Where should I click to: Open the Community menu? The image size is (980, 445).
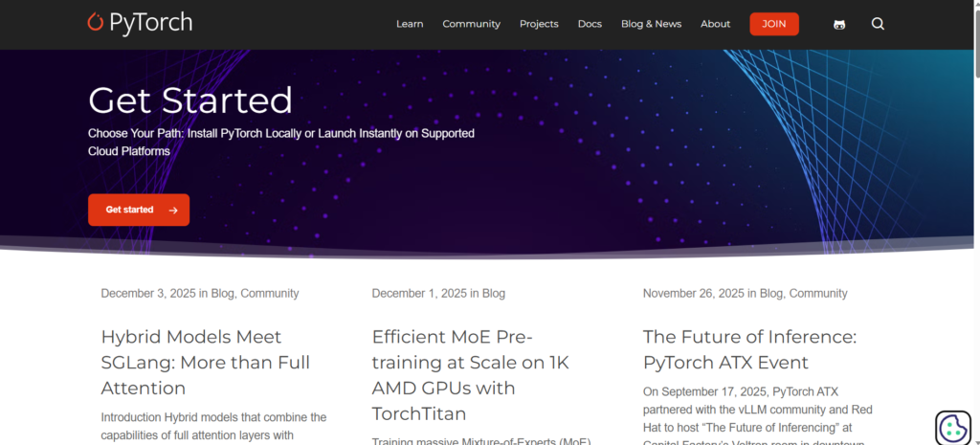471,24
